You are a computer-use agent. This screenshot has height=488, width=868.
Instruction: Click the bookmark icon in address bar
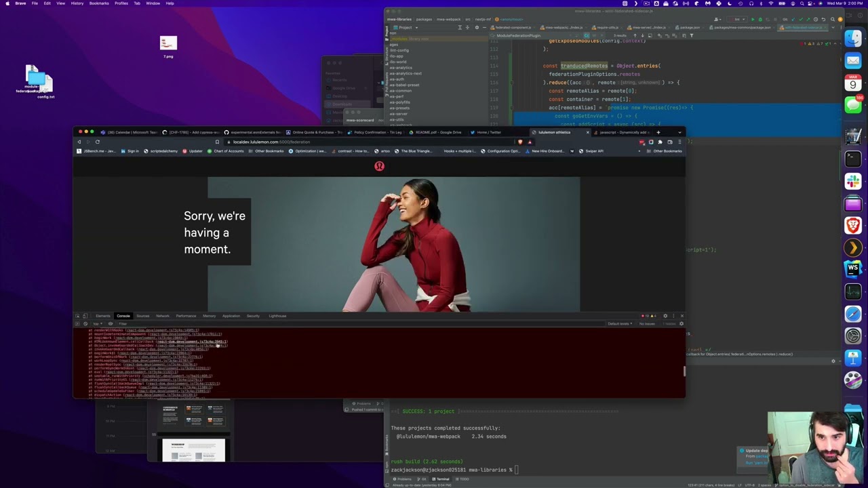(217, 142)
